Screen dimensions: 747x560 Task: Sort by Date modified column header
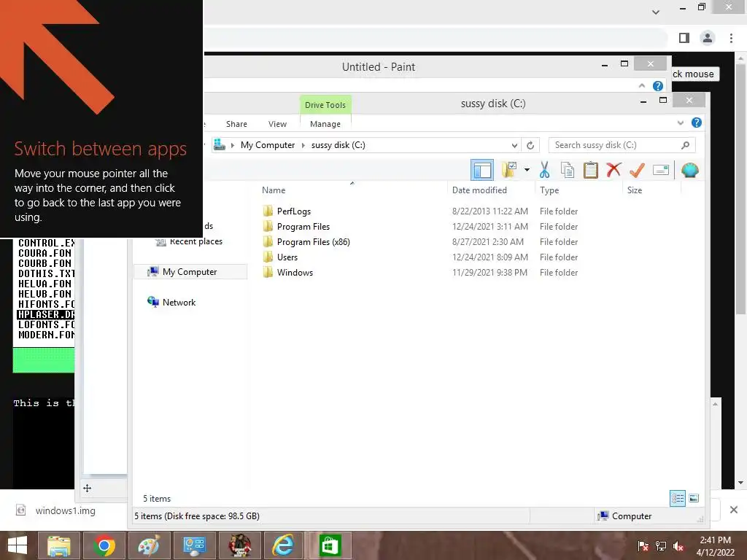[479, 190]
